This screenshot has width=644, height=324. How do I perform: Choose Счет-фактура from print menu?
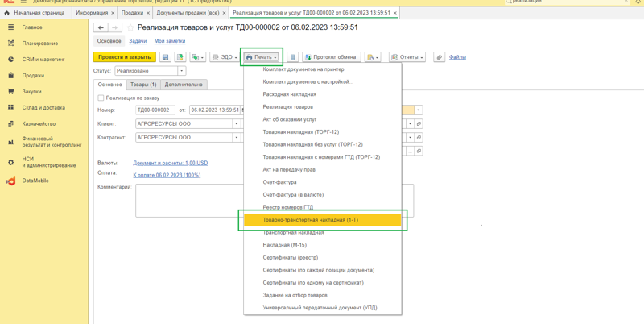[x=279, y=182]
